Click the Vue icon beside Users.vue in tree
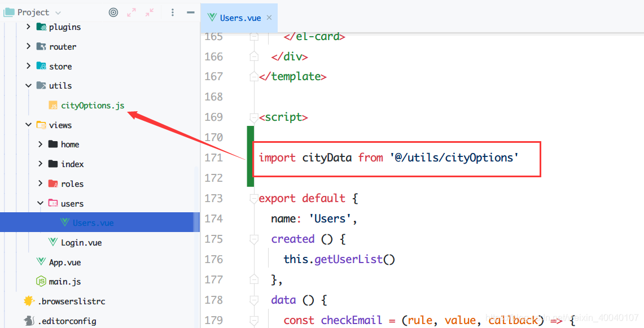 click(x=64, y=222)
